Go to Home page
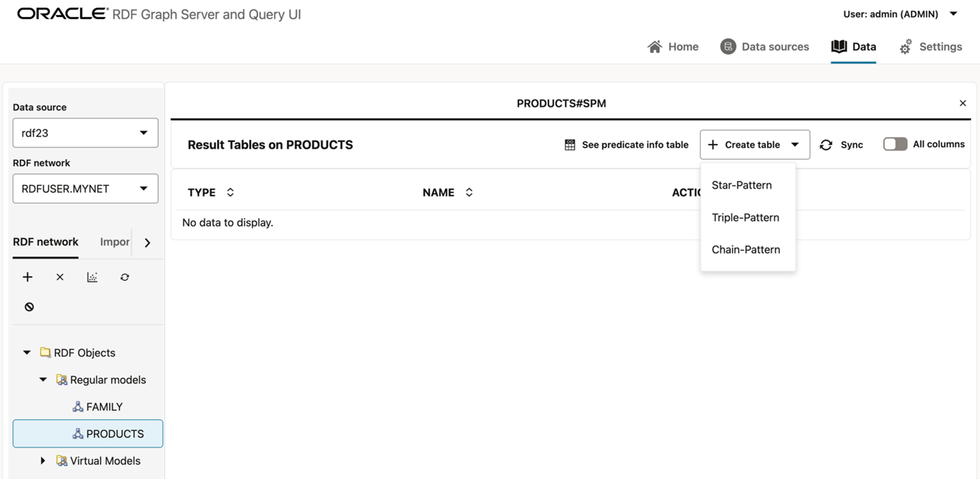980x479 pixels. pyautogui.click(x=673, y=47)
